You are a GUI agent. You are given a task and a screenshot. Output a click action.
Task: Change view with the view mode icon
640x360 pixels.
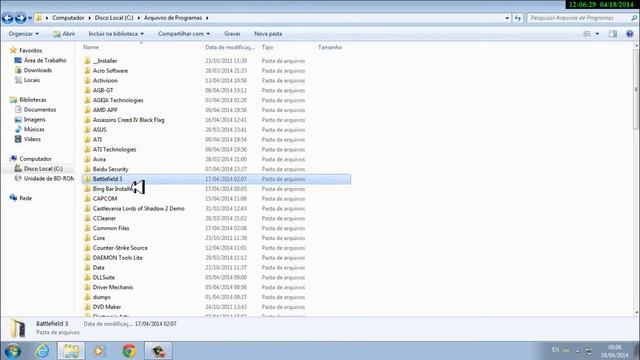(587, 34)
